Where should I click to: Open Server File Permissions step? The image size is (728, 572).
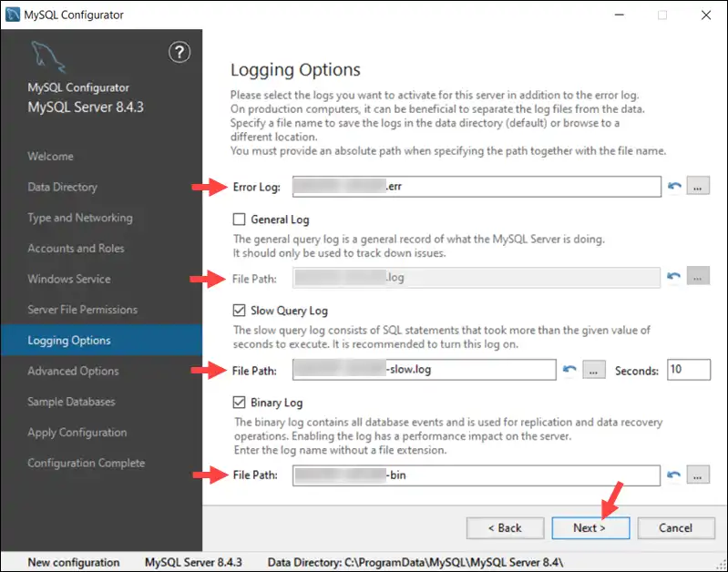[82, 310]
